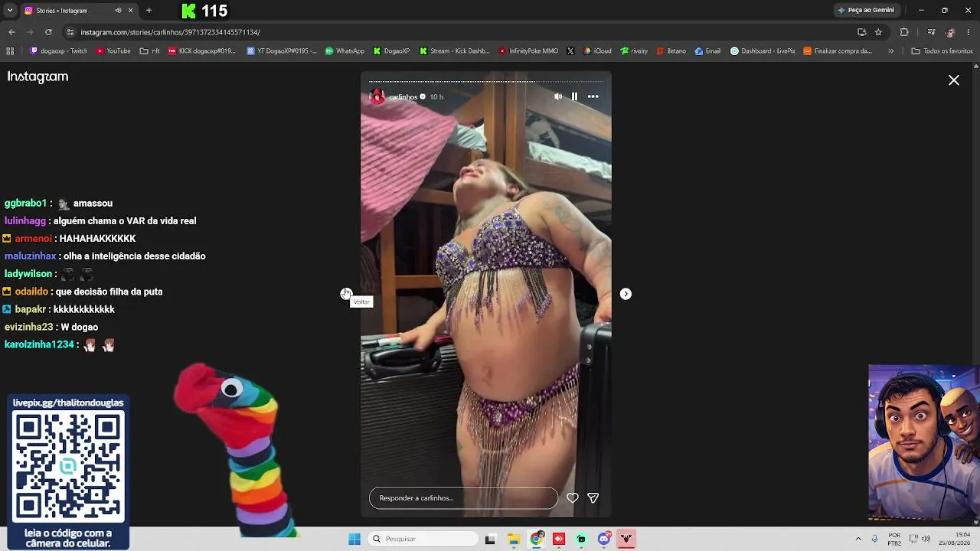This screenshot has height=551, width=980.
Task: Close the Instagram tab
Action: click(131, 11)
